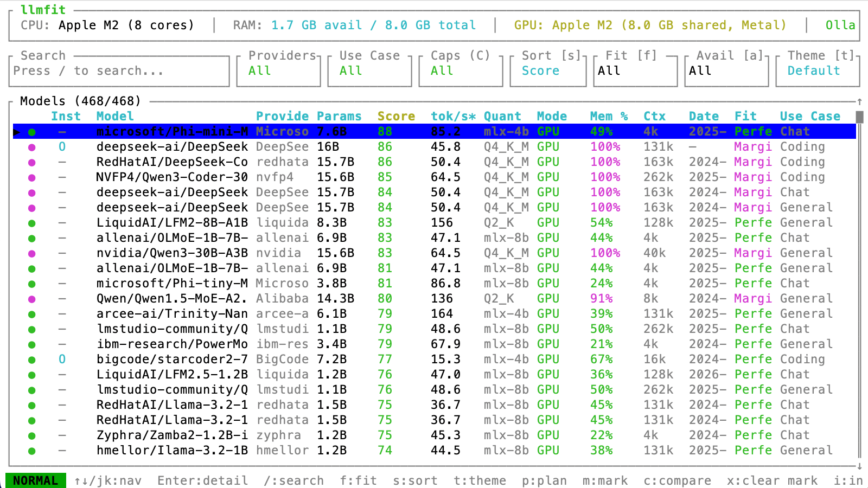The image size is (868, 488).
Task: Select the NVFP4/Qwen3-Coder-30 model row
Action: [434, 177]
